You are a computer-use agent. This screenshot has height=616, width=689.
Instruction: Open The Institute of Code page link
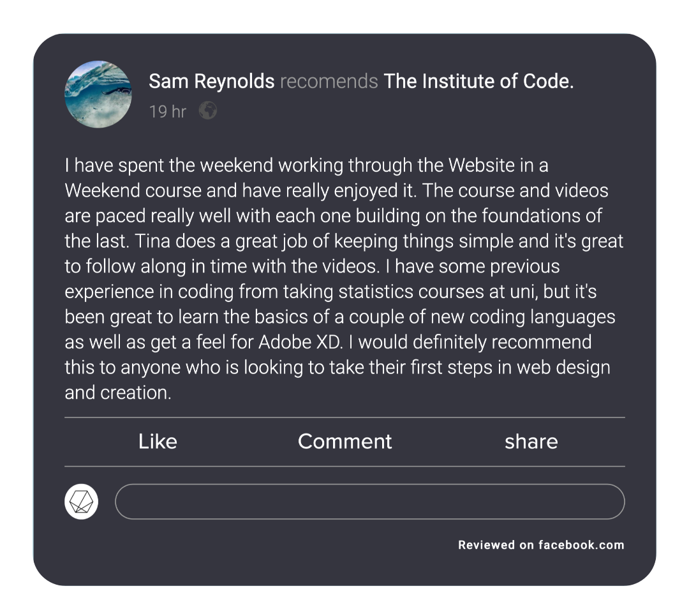[478, 82]
